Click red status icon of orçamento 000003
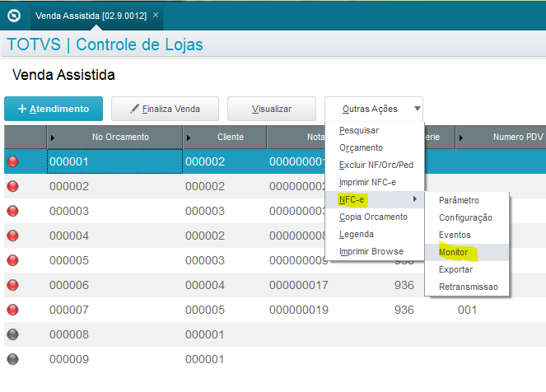The image size is (546, 392). pyautogui.click(x=13, y=211)
